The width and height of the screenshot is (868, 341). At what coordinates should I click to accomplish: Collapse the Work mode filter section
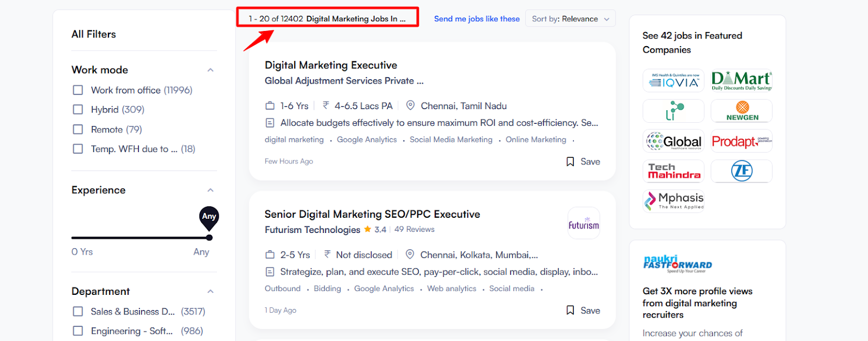point(210,70)
